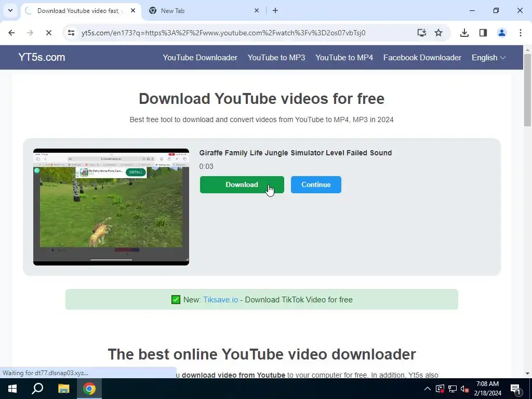Click the scrollbar up arrow
Screen dimensions: 532x399
527,49
